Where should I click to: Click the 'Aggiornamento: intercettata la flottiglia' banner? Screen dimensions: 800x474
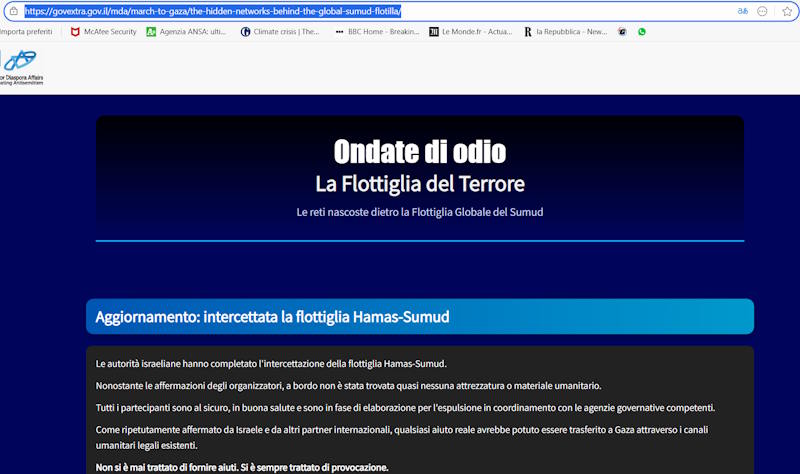click(419, 317)
